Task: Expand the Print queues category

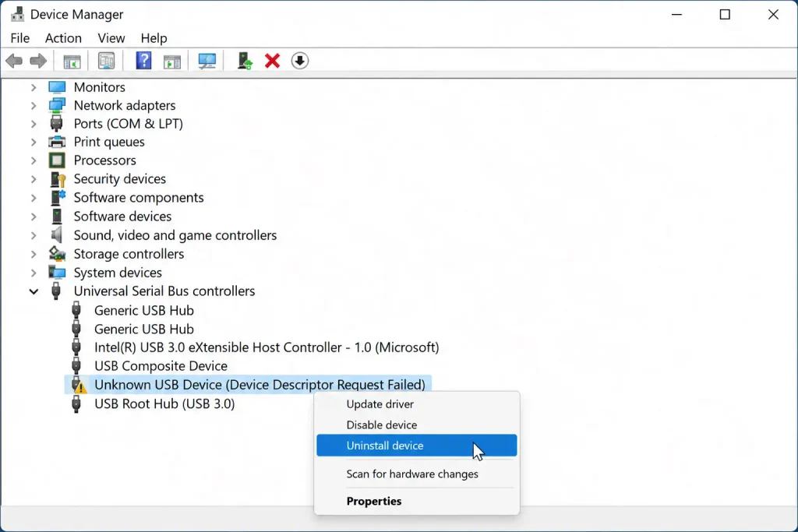Action: [x=34, y=143]
